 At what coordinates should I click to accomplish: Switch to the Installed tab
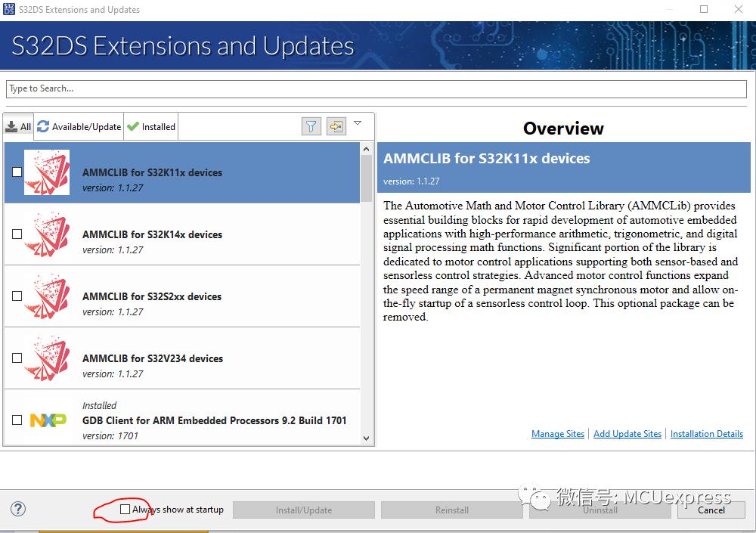coord(151,127)
